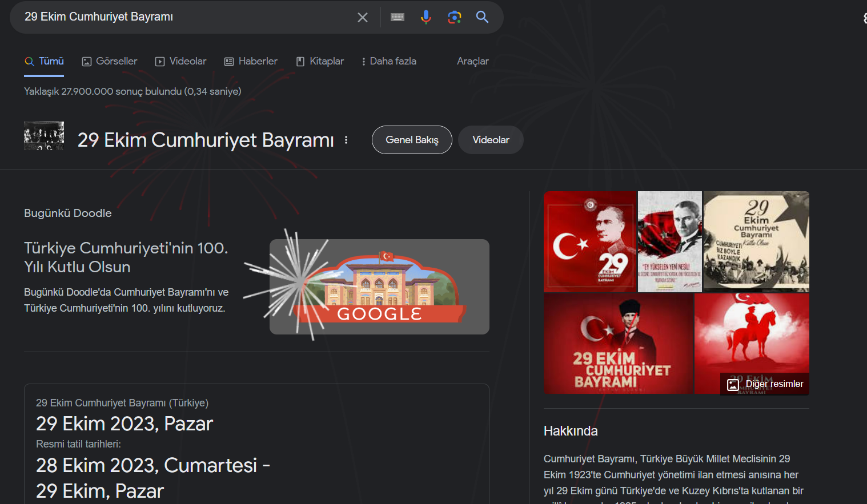Viewport: 867px width, 504px height.
Task: Open more options dots beside the holiday title
Action: 346,140
